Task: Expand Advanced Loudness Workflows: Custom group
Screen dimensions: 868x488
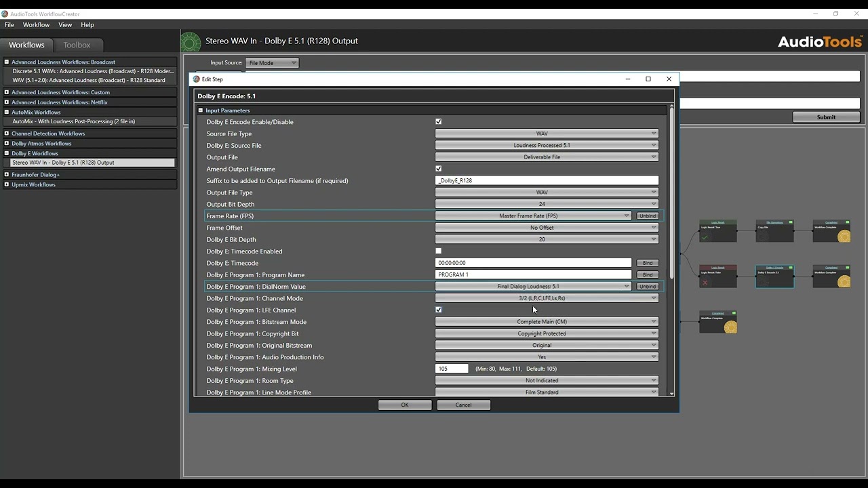Action: [x=7, y=92]
